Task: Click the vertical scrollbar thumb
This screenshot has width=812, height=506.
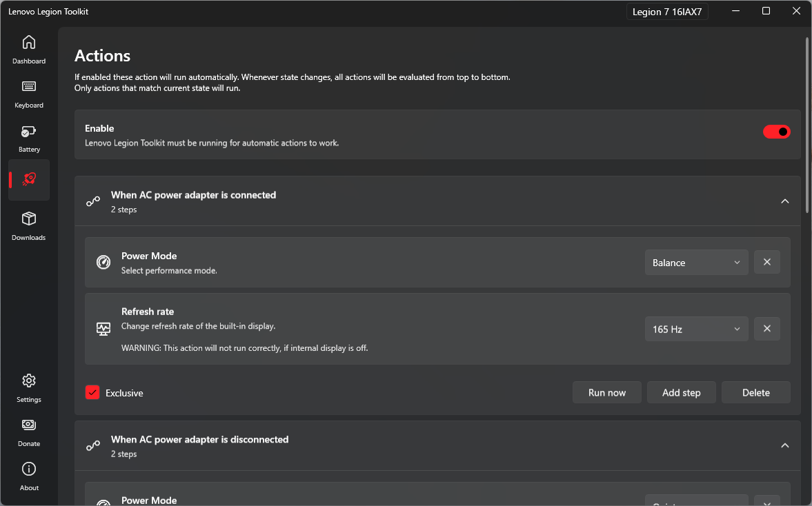Action: click(x=807, y=125)
